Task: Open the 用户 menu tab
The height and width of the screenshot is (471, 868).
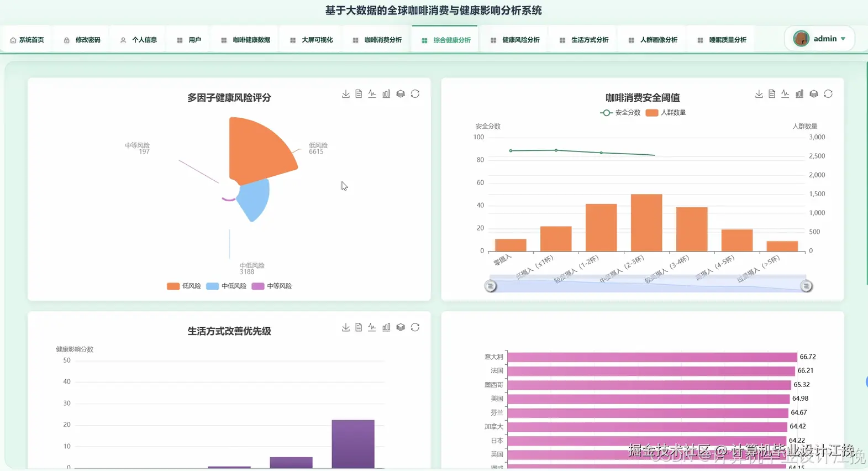Action: pos(189,40)
